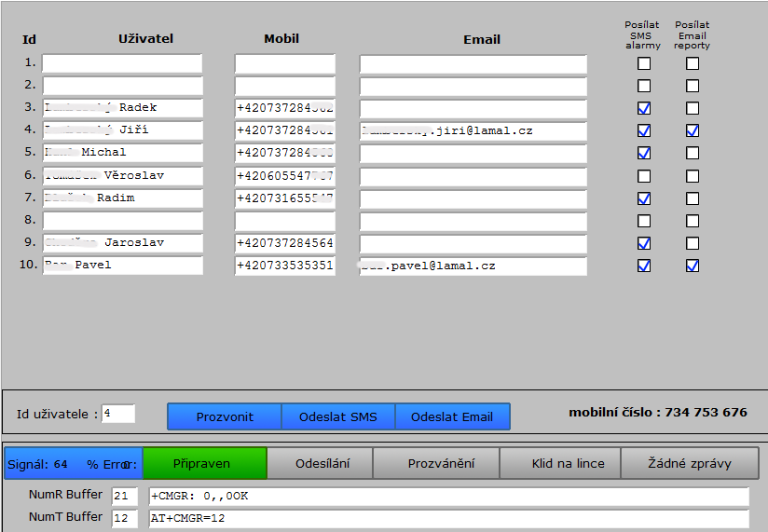Toggle Email reports for Pavel in row 10
This screenshot has height=532, width=768.
693,266
